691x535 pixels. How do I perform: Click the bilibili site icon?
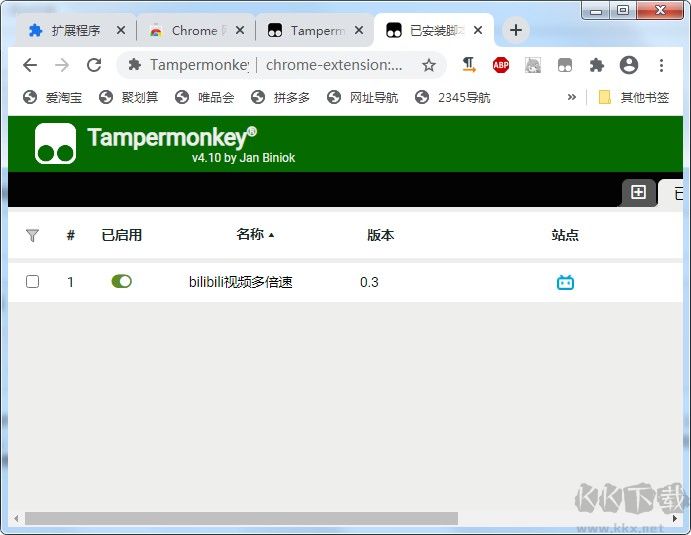click(x=565, y=282)
